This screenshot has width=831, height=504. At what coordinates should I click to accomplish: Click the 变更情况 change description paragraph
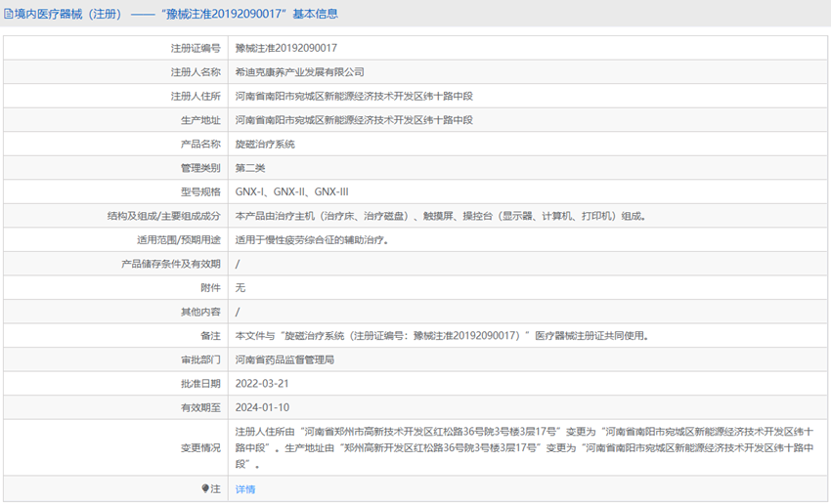pos(524,448)
